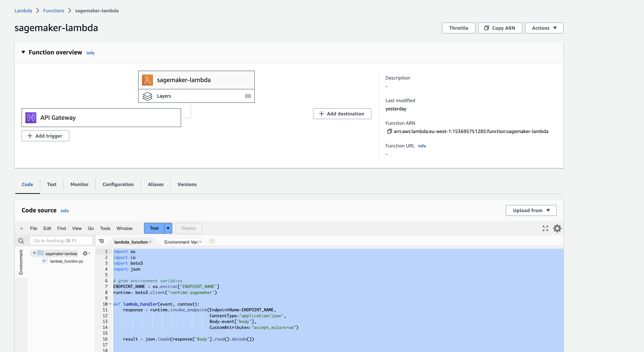Open the Versions tab
The height and width of the screenshot is (352, 644).
tap(187, 184)
